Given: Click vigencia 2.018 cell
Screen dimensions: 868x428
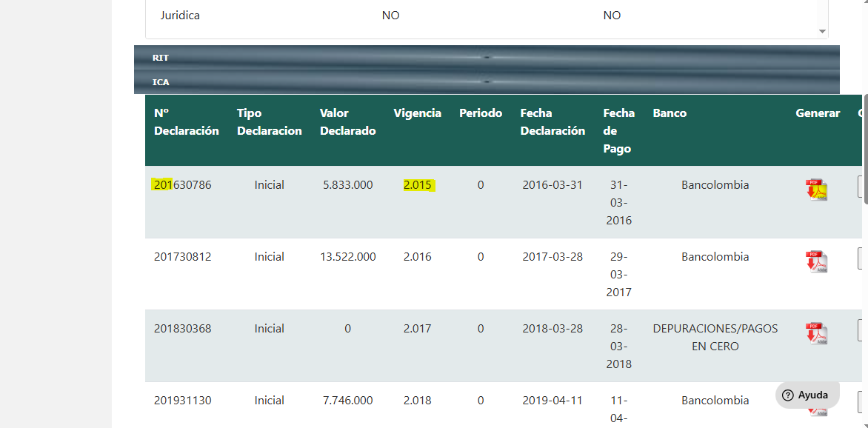Looking at the screenshot, I should pyautogui.click(x=418, y=401).
